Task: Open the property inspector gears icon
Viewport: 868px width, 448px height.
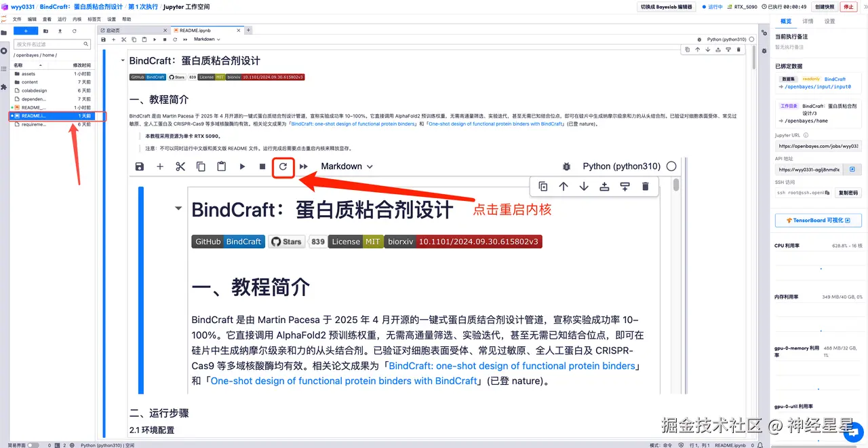Action: [764, 33]
